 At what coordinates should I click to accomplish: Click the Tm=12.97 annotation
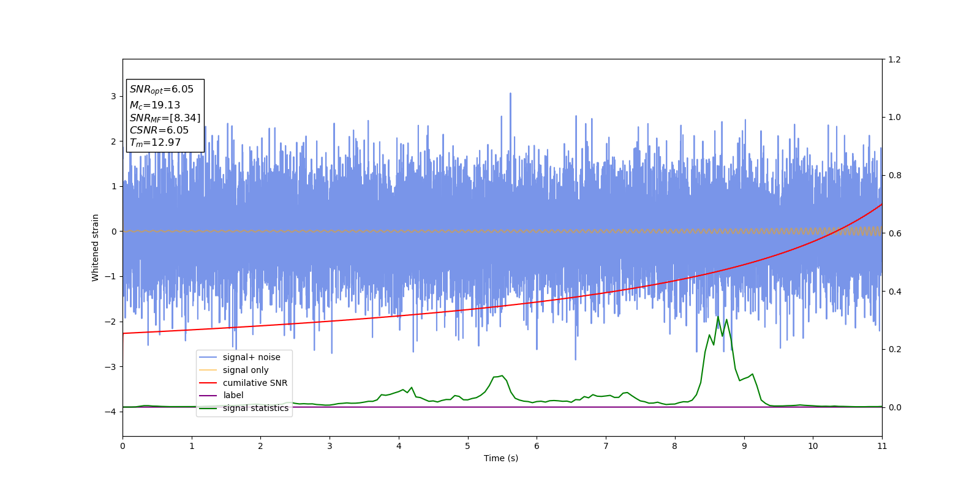coord(155,143)
